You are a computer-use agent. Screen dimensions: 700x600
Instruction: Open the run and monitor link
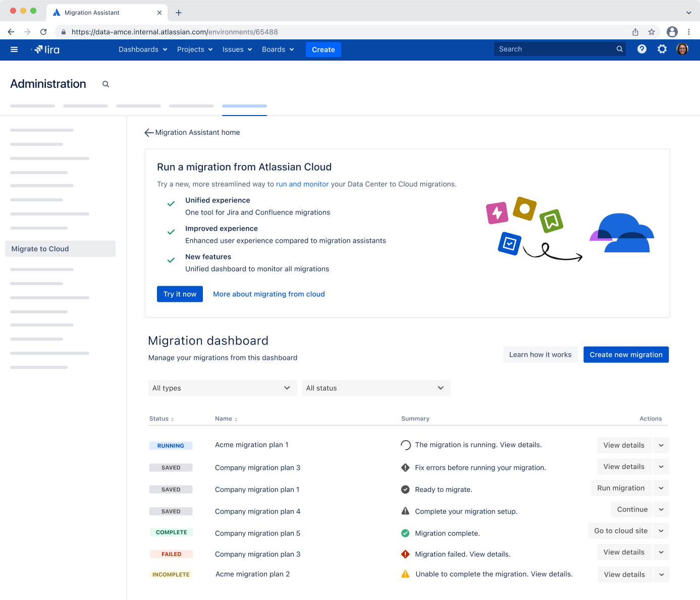[x=302, y=184]
